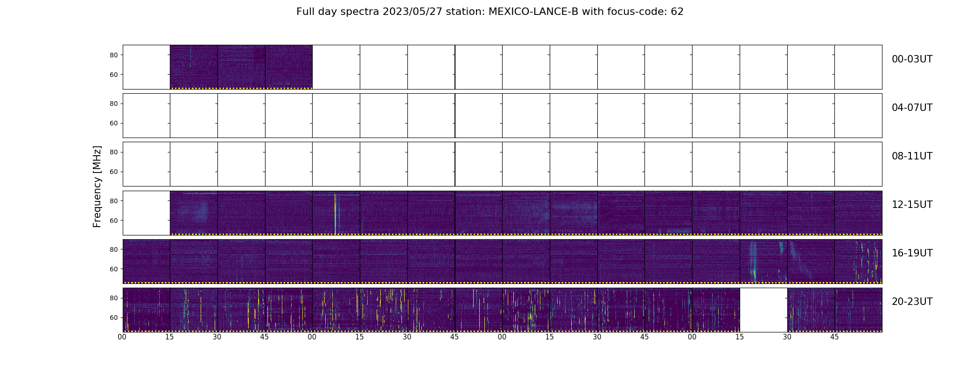The image size is (980, 373).
Task: Select the 80 MHz tick of 12-15UT row
Action: point(114,201)
